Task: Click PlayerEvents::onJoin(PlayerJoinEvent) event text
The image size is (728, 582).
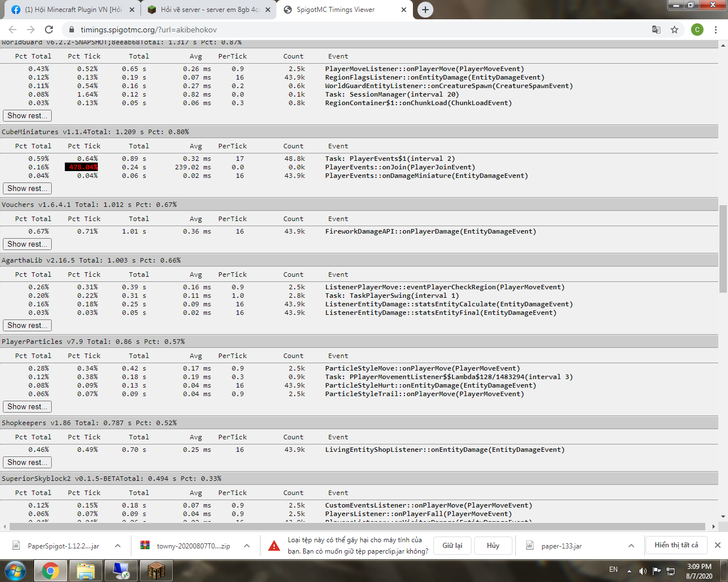Action: tap(400, 167)
